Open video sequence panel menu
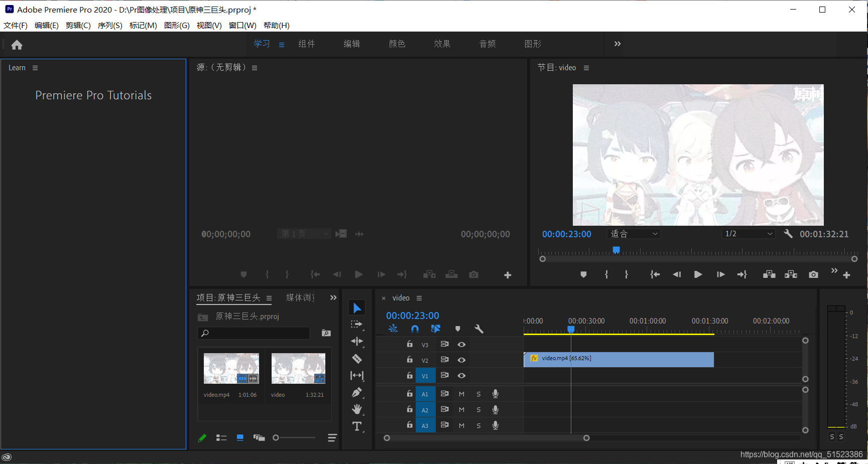This screenshot has height=464, width=868. 419,298
